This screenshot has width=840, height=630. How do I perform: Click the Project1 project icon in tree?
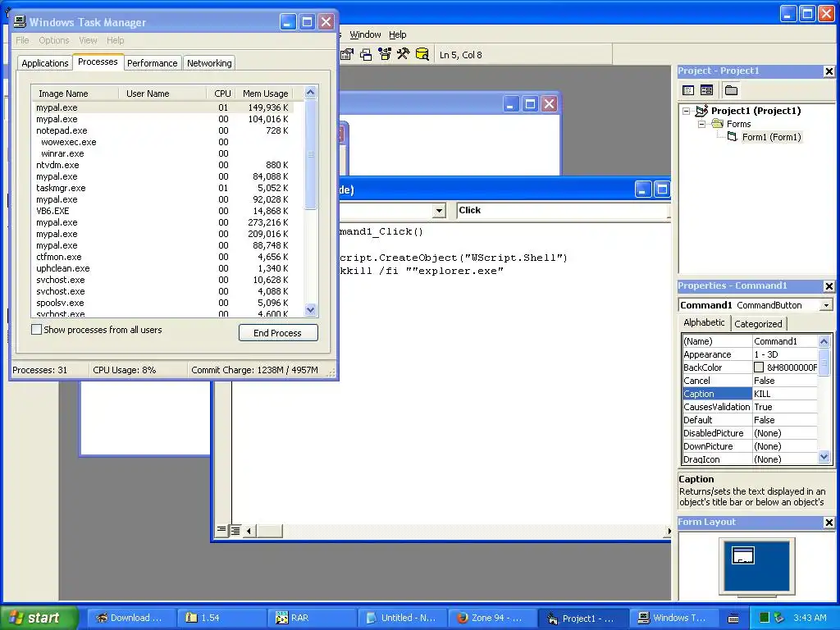tap(702, 111)
